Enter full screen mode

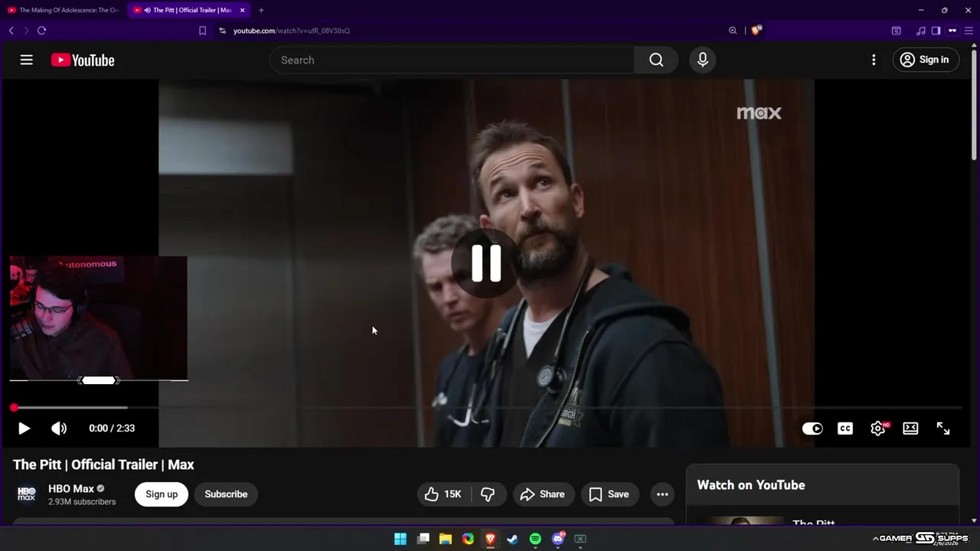[943, 429]
